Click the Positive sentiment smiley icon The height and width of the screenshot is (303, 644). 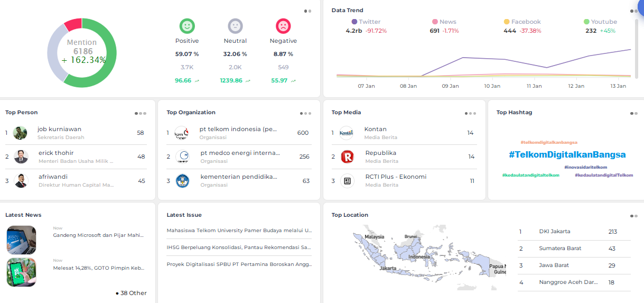click(x=187, y=26)
